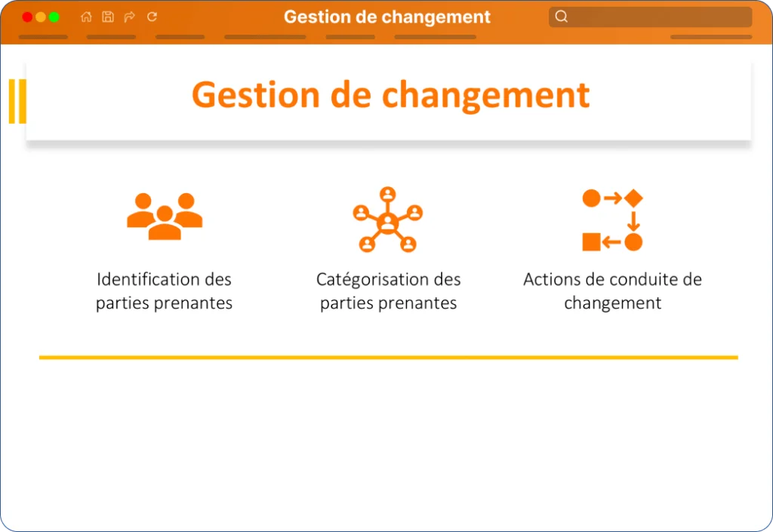Click inside the search field
The width and height of the screenshot is (773, 532).
coord(650,17)
